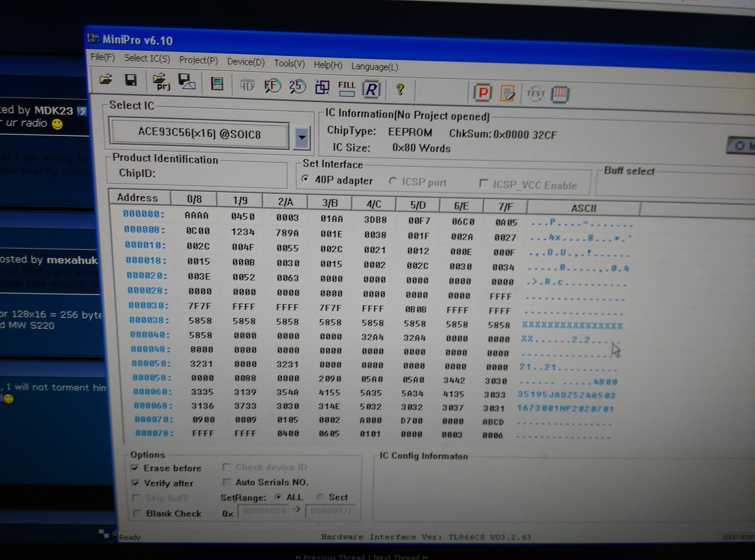Open the Device(D) menu

click(246, 62)
